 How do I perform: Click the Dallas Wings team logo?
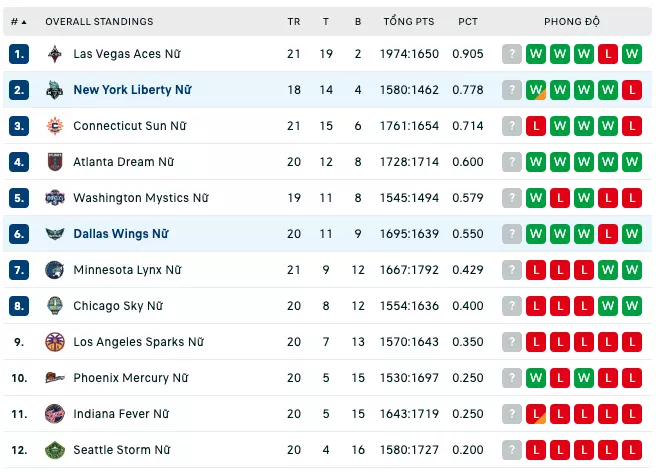pos(55,234)
